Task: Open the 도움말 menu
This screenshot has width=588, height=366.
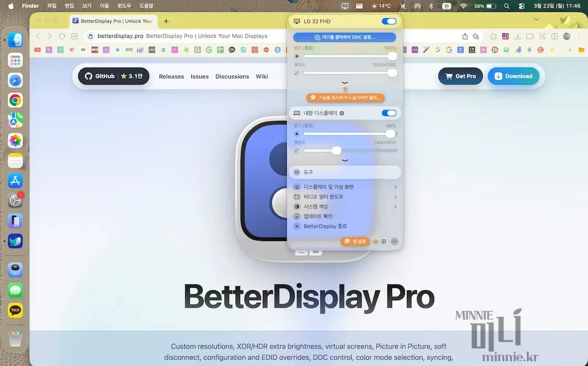Action: tap(146, 6)
